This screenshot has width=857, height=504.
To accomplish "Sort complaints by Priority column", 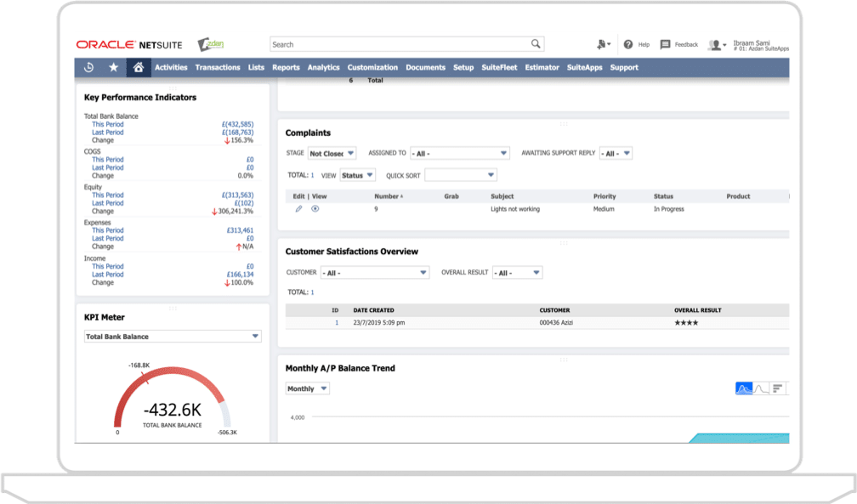I will (x=604, y=196).
